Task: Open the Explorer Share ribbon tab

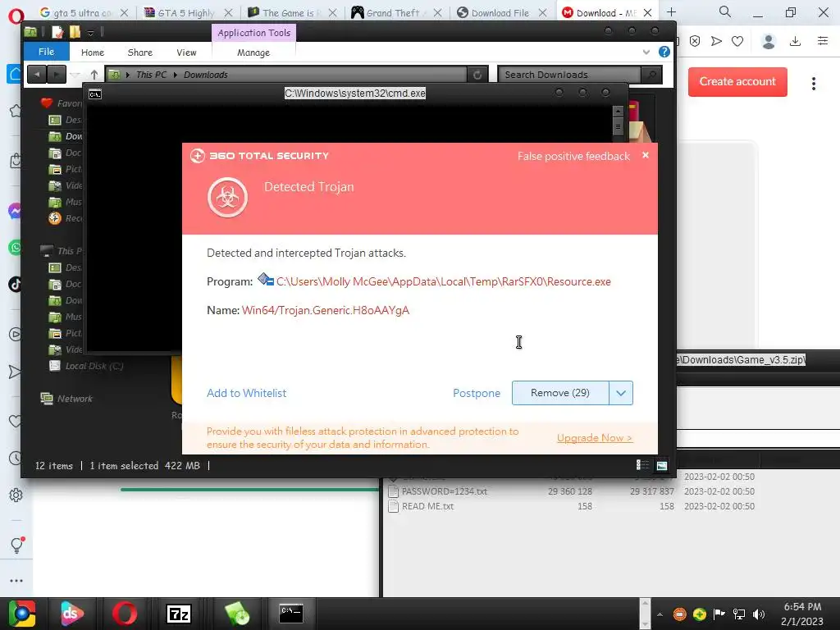Action: click(x=139, y=52)
